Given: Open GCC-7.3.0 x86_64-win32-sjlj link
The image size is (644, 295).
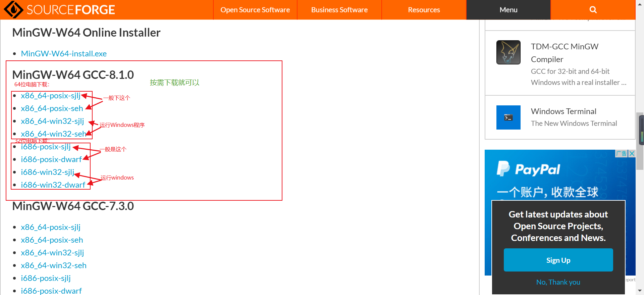Looking at the screenshot, I should click(52, 253).
